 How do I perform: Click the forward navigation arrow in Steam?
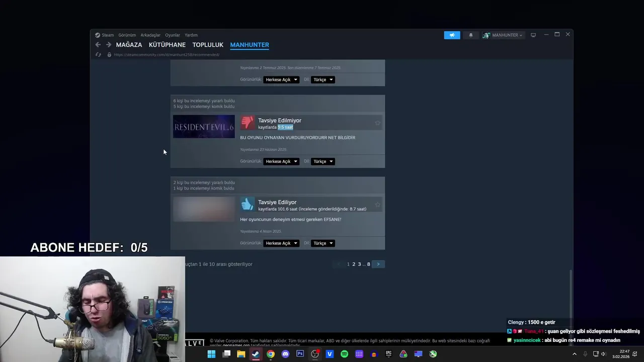click(108, 45)
